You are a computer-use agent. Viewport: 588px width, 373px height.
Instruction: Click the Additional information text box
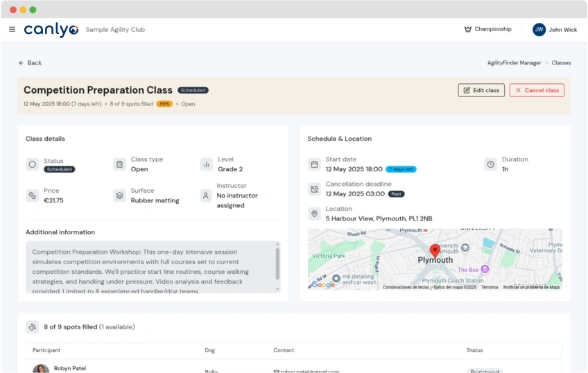153,267
